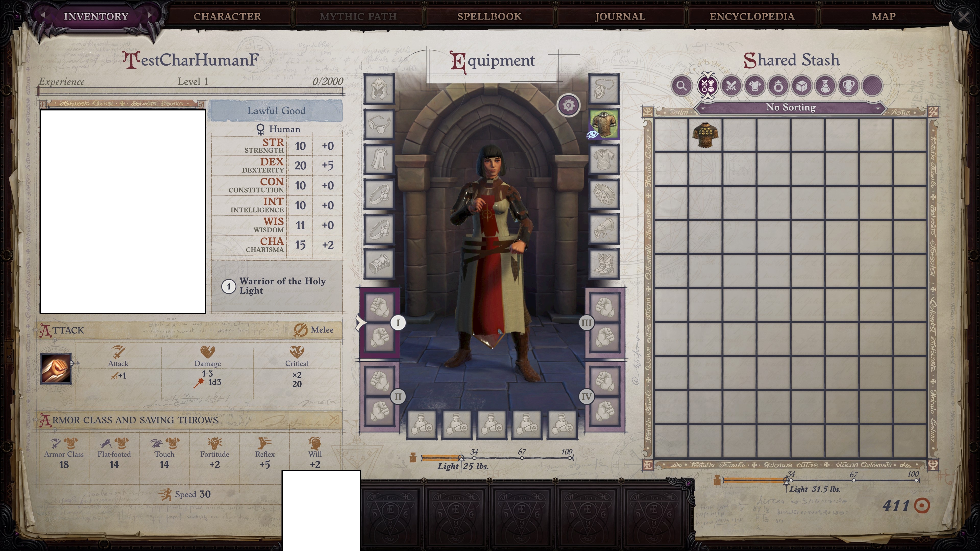
Task: Go to the Encyclopedia tab
Action: [752, 16]
